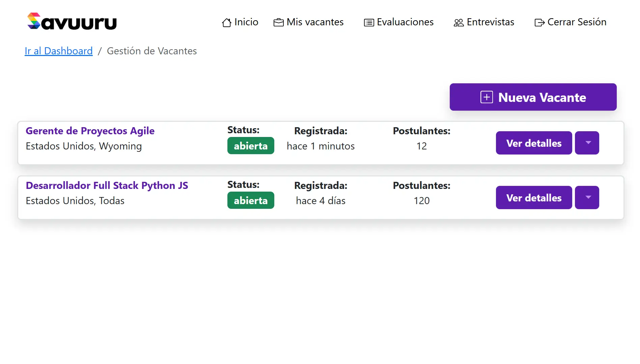
Task: Click the Inicio home icon
Action: click(x=227, y=22)
